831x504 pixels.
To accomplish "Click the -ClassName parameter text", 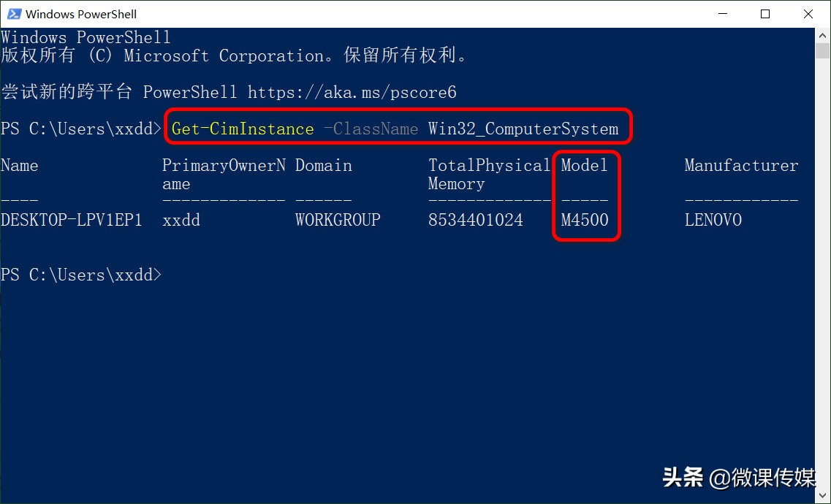I will coord(372,128).
